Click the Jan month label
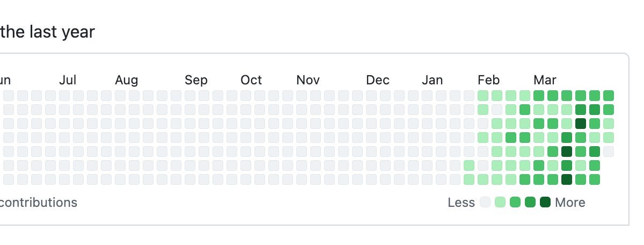 click(x=433, y=80)
